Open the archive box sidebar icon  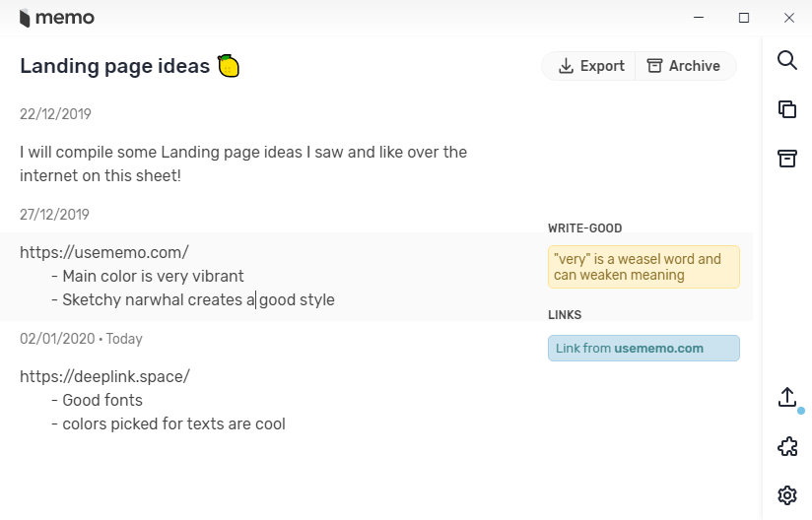[786, 159]
